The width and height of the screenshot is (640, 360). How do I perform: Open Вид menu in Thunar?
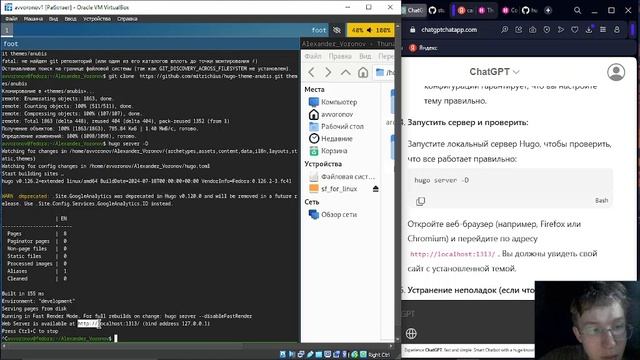point(365,56)
